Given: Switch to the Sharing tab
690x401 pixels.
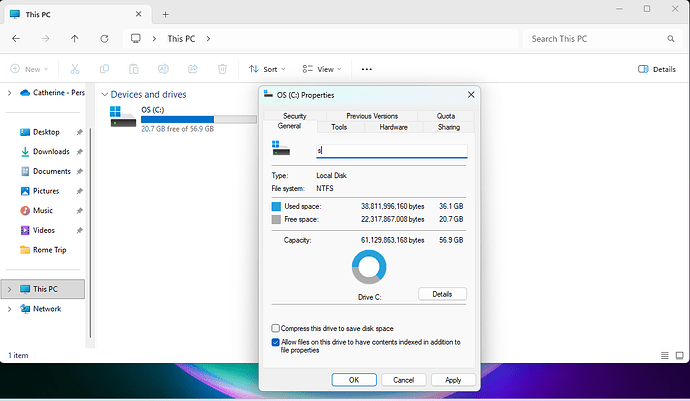Looking at the screenshot, I should coord(448,127).
